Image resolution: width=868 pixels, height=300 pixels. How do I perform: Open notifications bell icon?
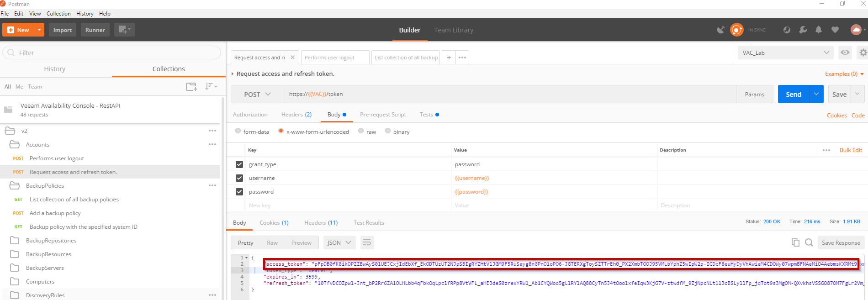click(x=819, y=30)
